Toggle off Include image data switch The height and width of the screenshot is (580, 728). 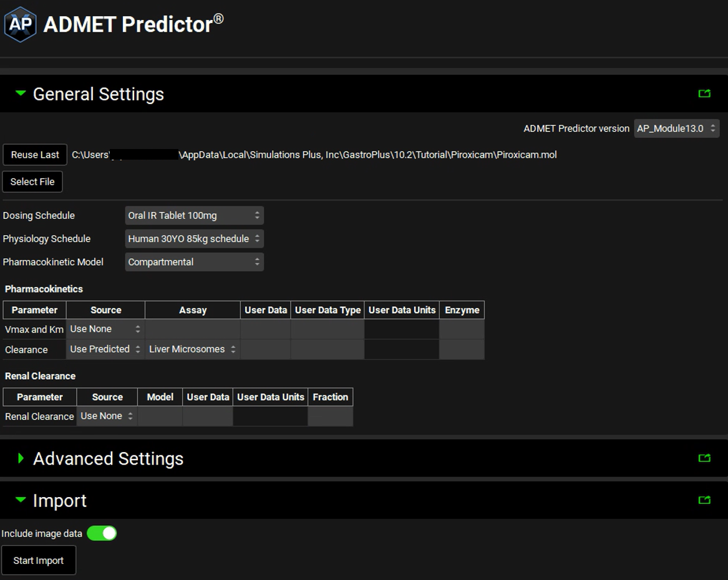(x=102, y=533)
